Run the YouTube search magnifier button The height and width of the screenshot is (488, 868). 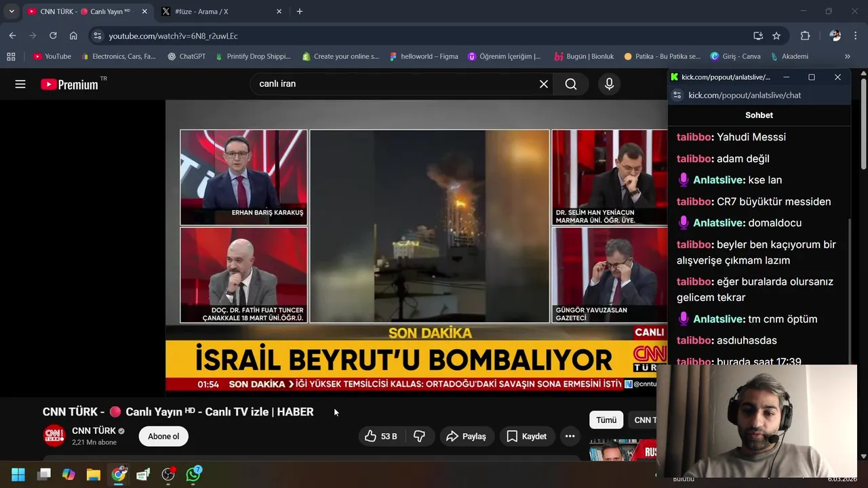coord(571,84)
